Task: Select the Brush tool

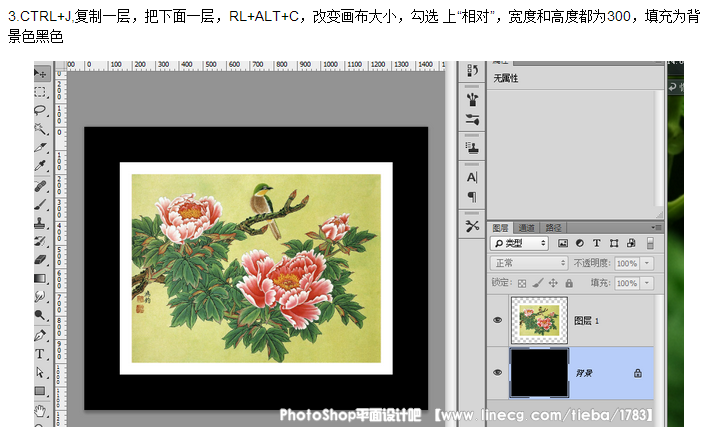Action: (41, 204)
